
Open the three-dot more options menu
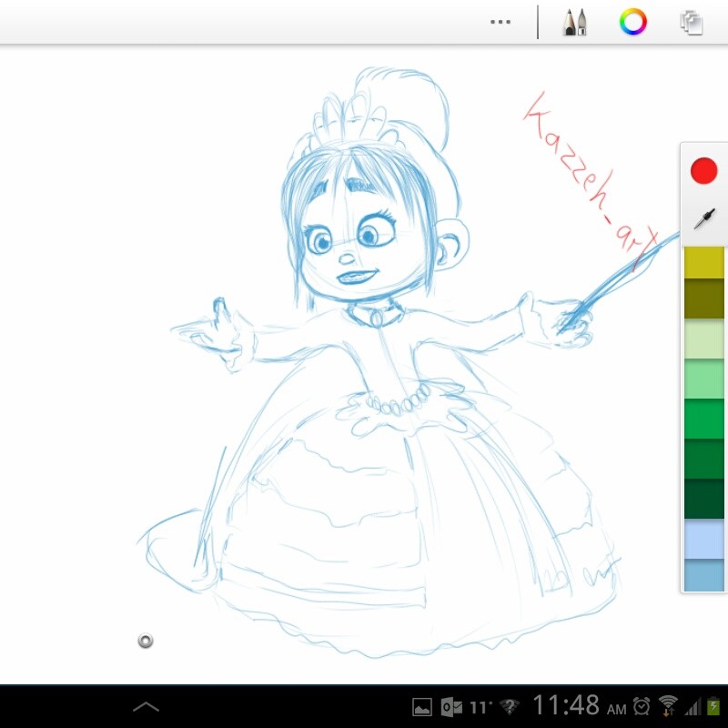[500, 22]
